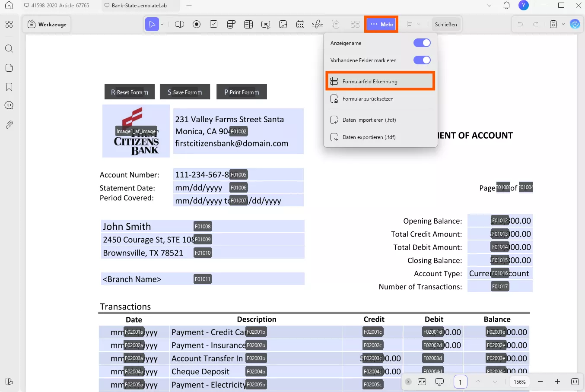Expand the selection tool dropdown arrow
Image resolution: width=585 pixels, height=392 pixels.
[x=162, y=24]
